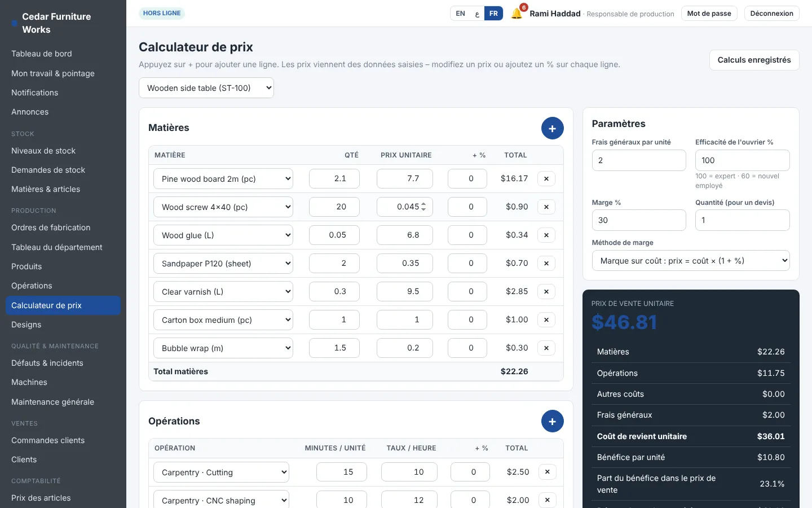The width and height of the screenshot is (812, 508).
Task: Delete the Sandpaper P120 row
Action: tap(546, 264)
